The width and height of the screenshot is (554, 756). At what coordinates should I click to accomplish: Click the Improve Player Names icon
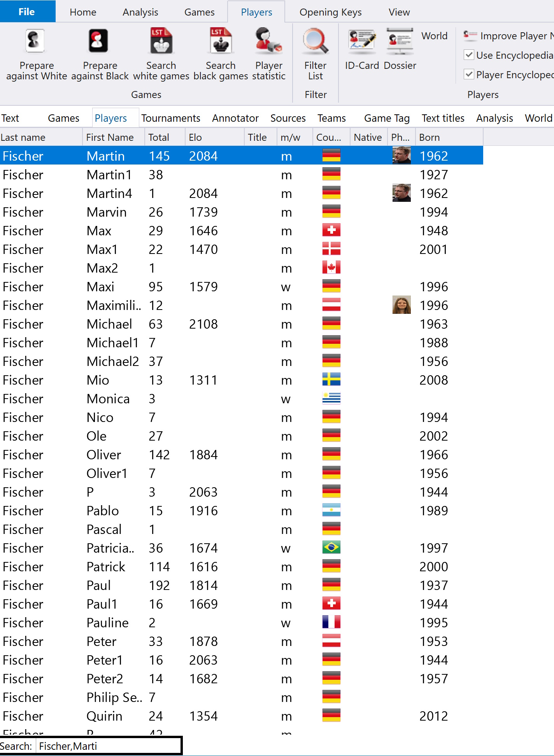(470, 36)
